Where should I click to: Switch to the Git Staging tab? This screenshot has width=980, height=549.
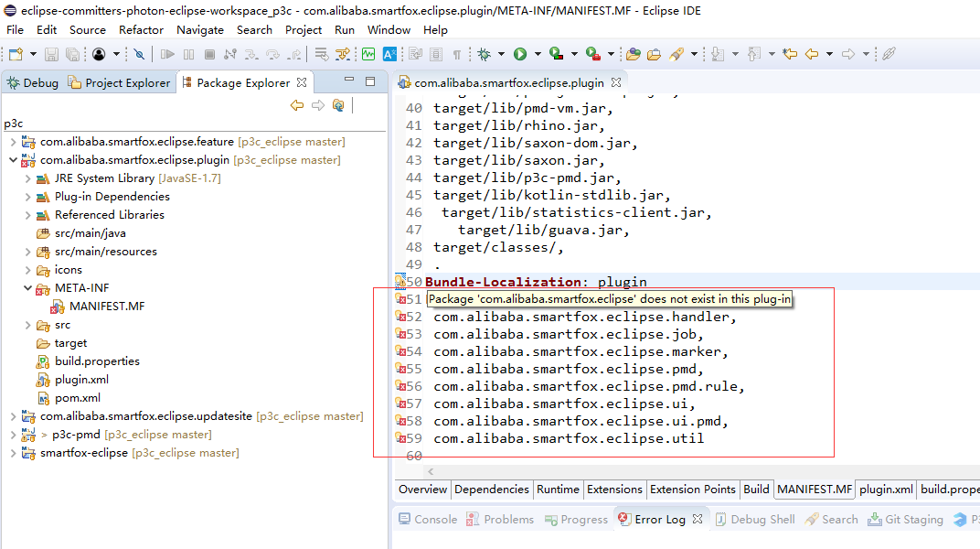point(906,520)
